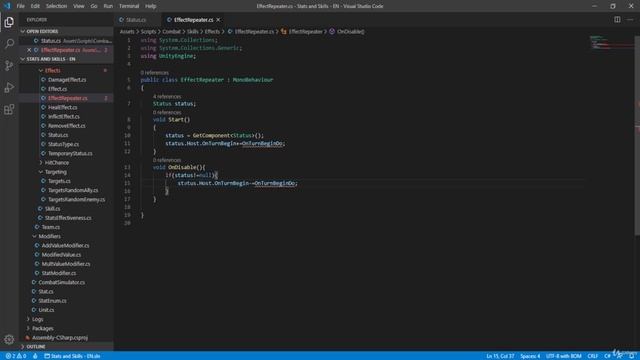Open the Manage gear menu

9,339
